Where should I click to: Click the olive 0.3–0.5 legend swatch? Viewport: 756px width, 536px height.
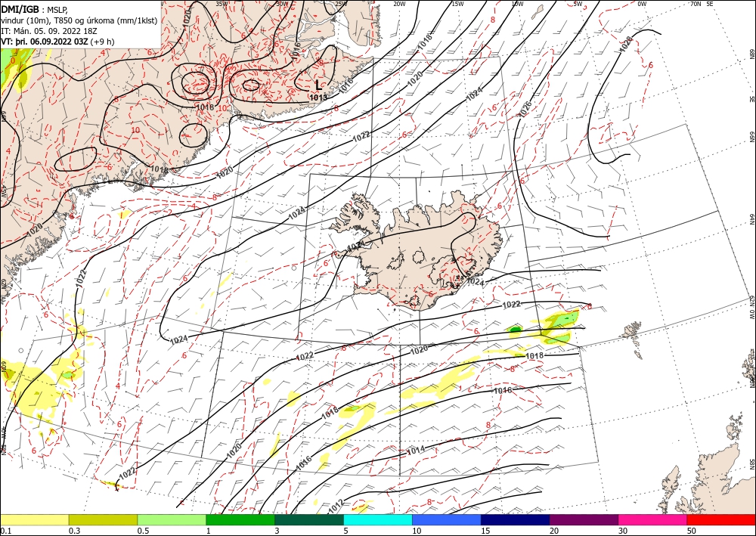click(x=103, y=519)
